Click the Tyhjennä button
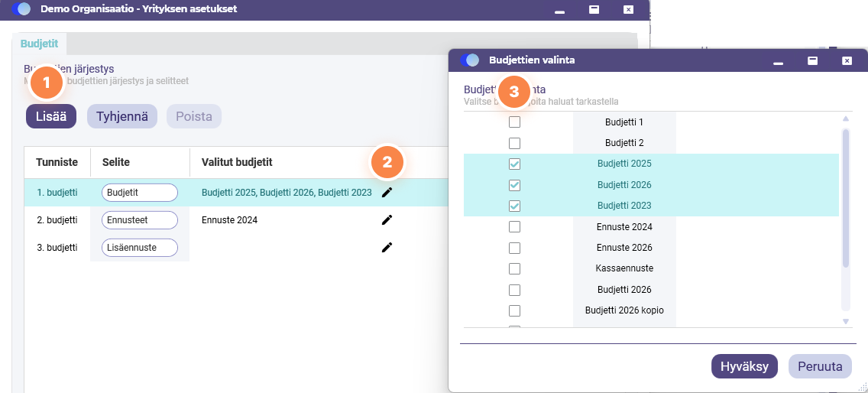This screenshot has width=868, height=393. tap(122, 116)
